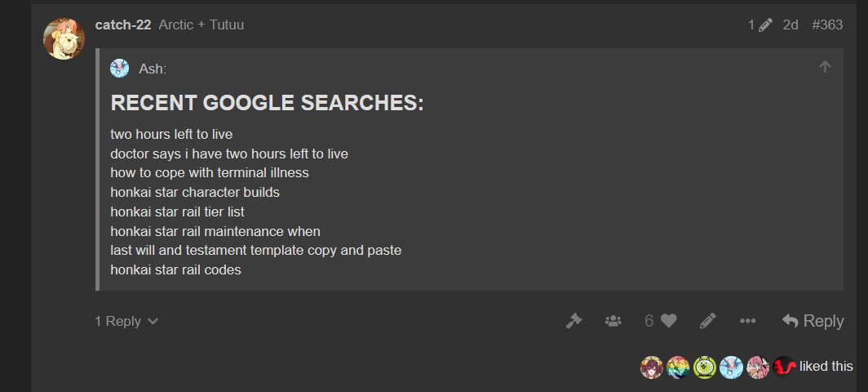Screen dimensions: 868x392
Task: Open pink-haired liker avatar
Action: pyautogui.click(x=758, y=367)
